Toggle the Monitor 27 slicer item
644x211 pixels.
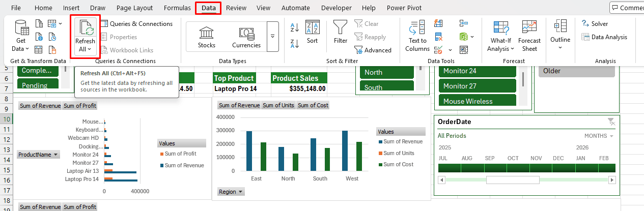(478, 86)
